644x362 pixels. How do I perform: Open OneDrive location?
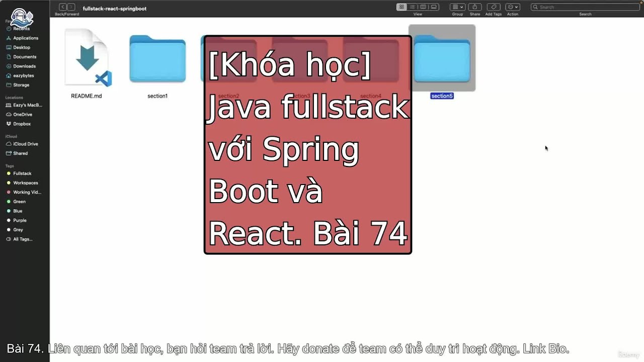pos(19,115)
